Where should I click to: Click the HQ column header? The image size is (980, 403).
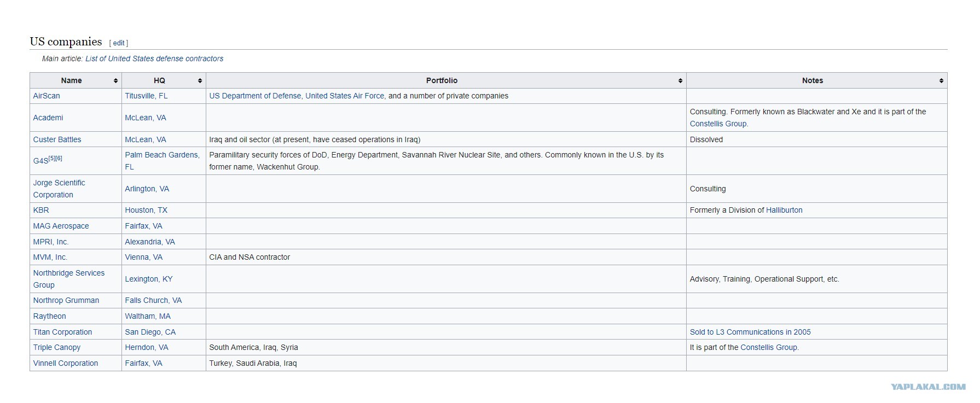coord(164,80)
